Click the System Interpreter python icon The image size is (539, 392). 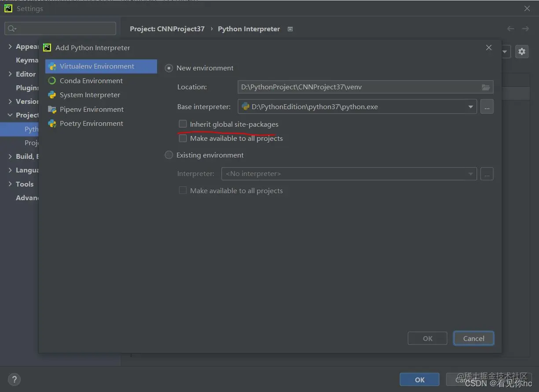52,95
